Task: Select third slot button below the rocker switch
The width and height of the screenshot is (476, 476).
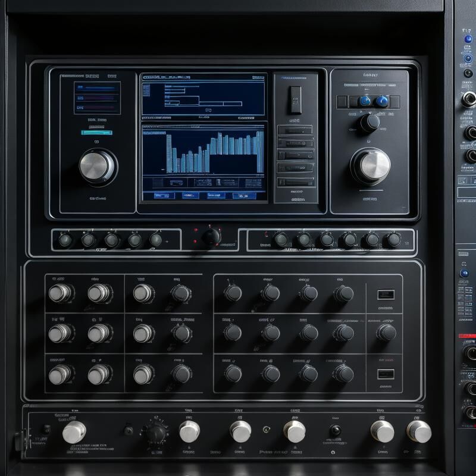Action: [295, 155]
